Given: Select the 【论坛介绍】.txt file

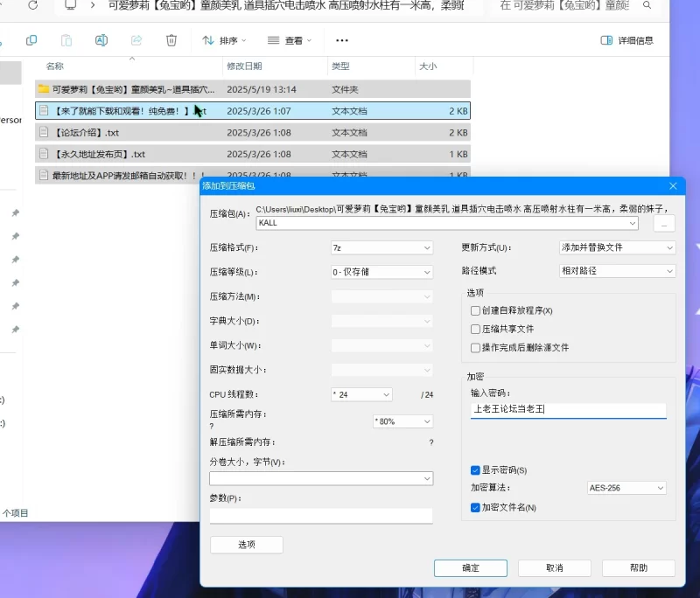Looking at the screenshot, I should (253, 132).
